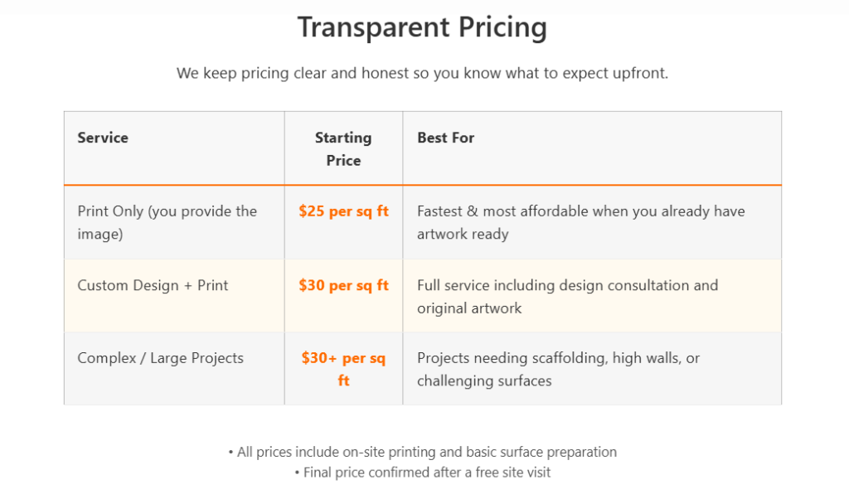This screenshot has height=504, width=849.
Task: Click the subtitle about clear, honest pricing
Action: pos(422,73)
